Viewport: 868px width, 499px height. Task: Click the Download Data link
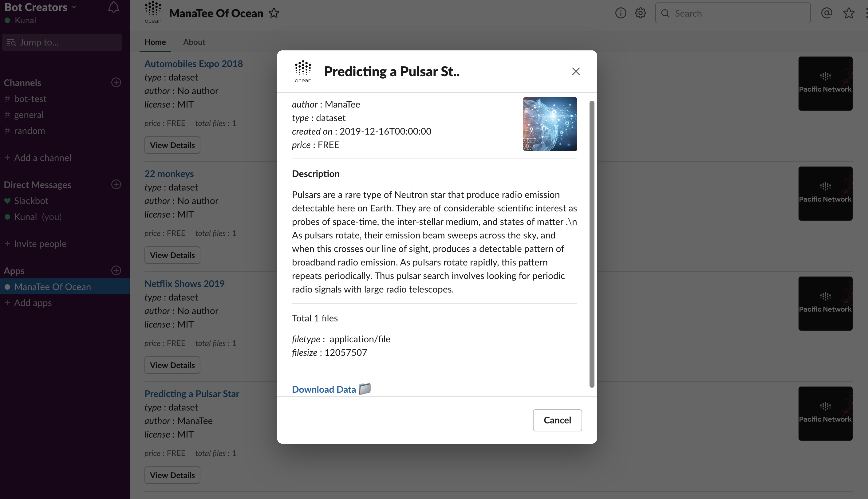point(324,389)
